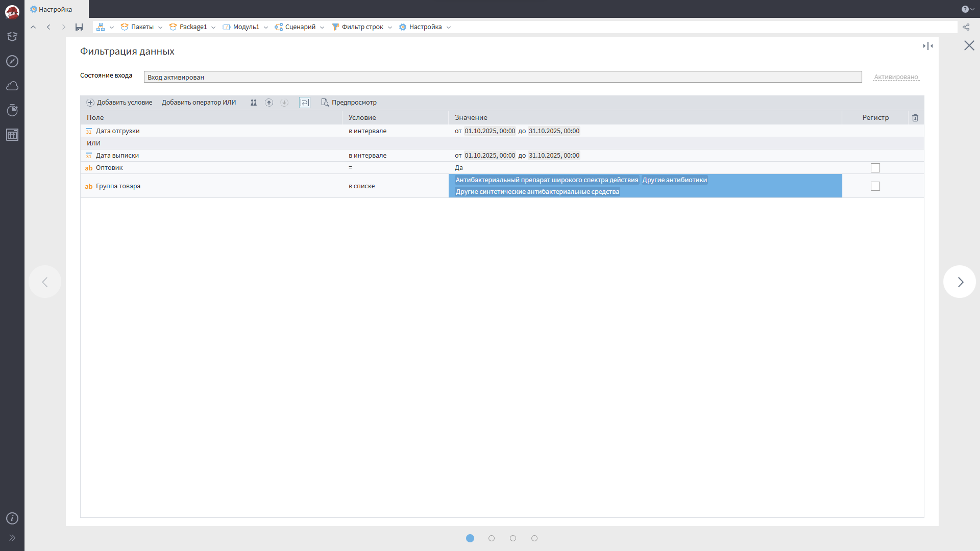
Task: Expand the Пакеты breadcrumb dropdown
Action: click(x=160, y=28)
